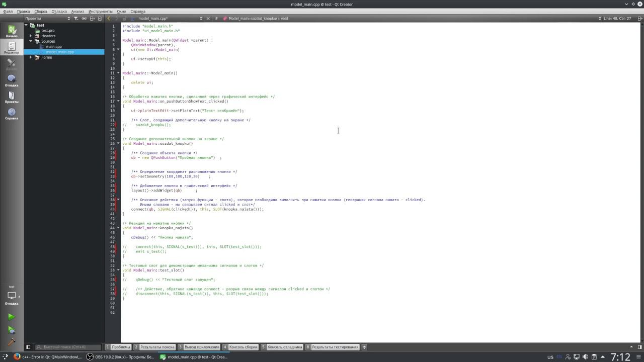644x362 pixels.
Task: Open the Файл menu
Action: click(8, 11)
